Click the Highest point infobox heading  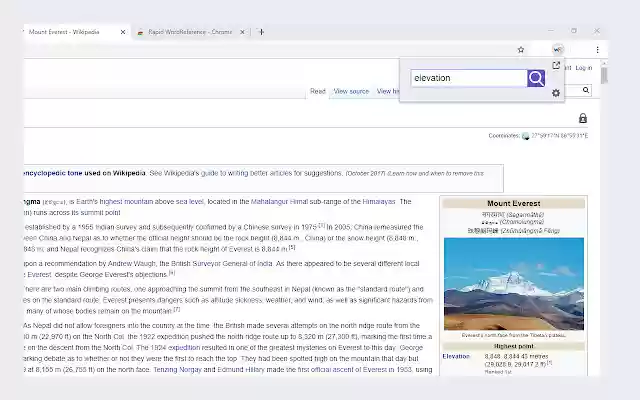[x=513, y=346]
